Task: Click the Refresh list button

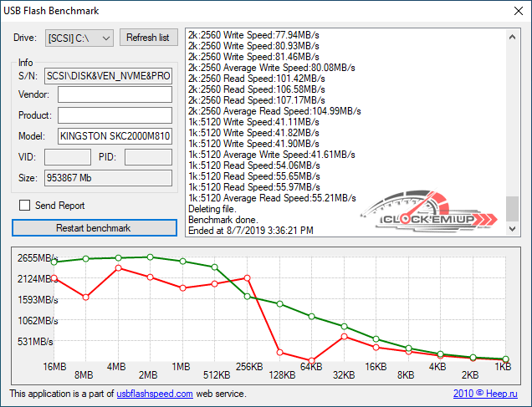Action: [x=149, y=38]
